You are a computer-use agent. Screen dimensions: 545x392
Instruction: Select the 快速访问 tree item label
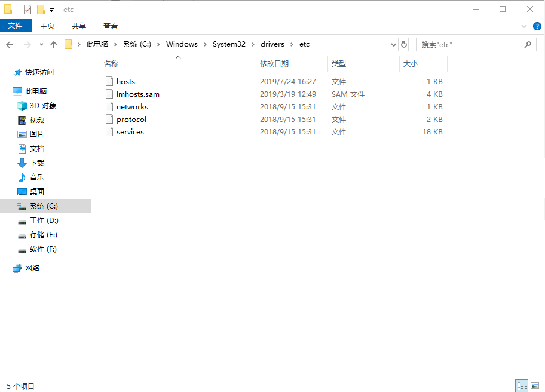[x=39, y=72]
